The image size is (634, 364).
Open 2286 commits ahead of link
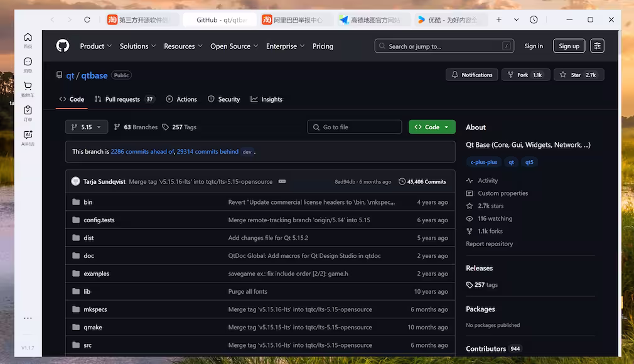142,152
